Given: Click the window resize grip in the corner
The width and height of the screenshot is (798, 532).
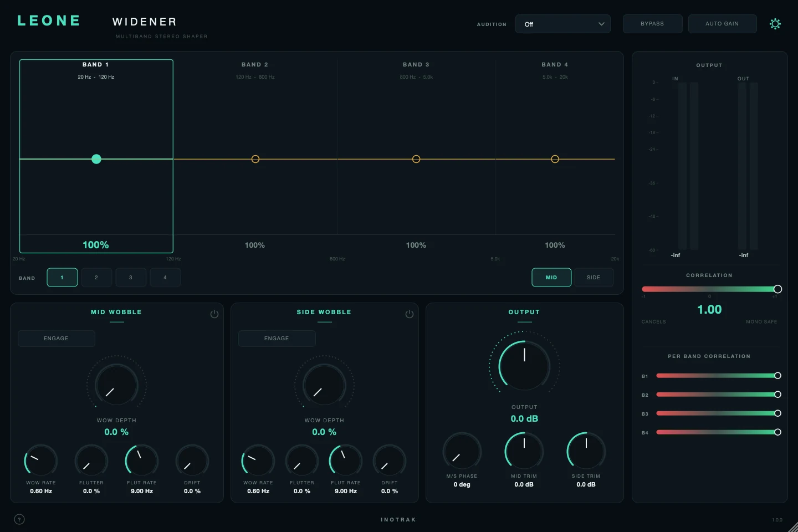Looking at the screenshot, I should [792, 526].
